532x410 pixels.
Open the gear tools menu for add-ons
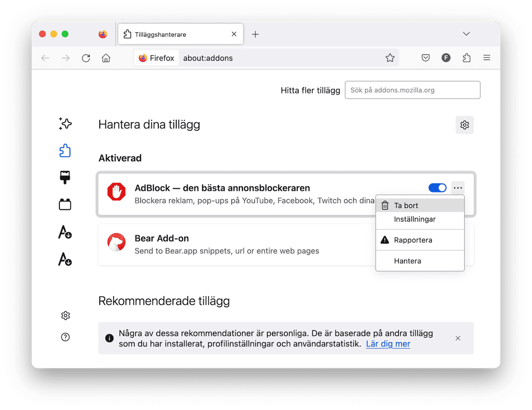(464, 125)
